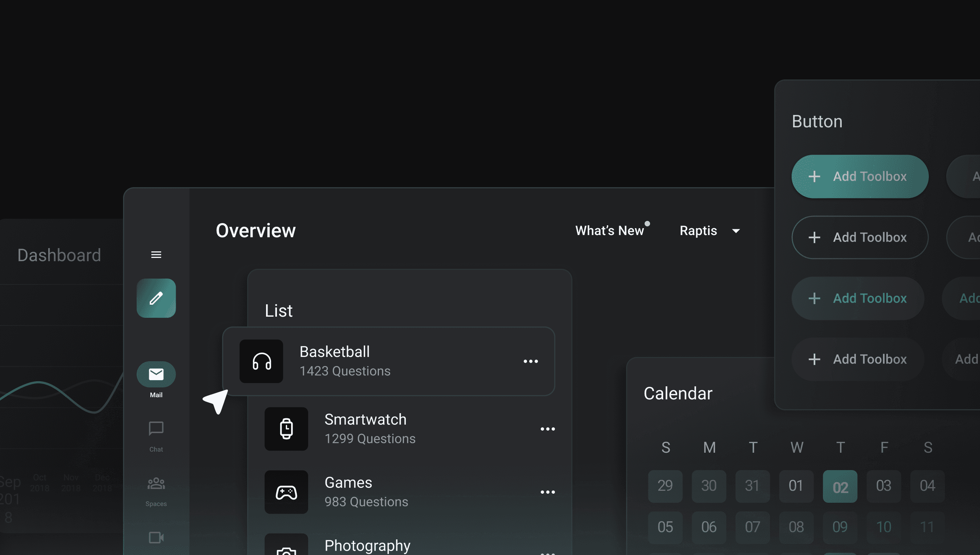The width and height of the screenshot is (980, 555).
Task: Click the Basketball headphones icon
Action: click(x=261, y=361)
